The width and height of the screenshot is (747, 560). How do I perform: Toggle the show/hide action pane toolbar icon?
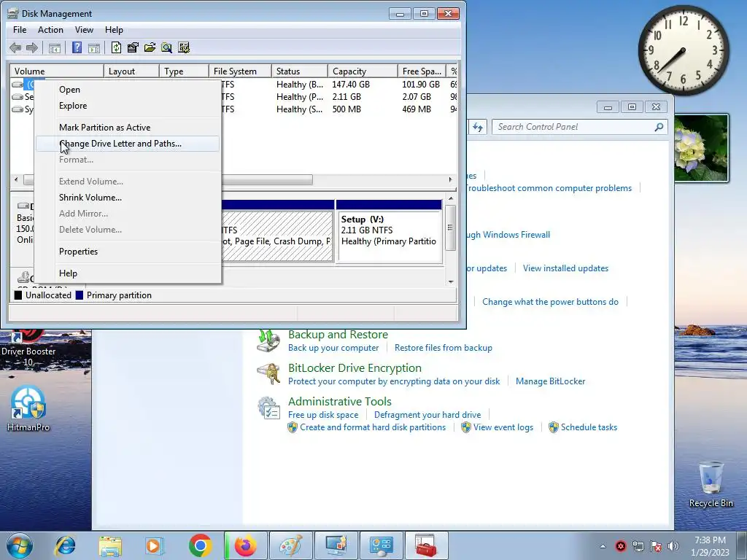pyautogui.click(x=94, y=47)
